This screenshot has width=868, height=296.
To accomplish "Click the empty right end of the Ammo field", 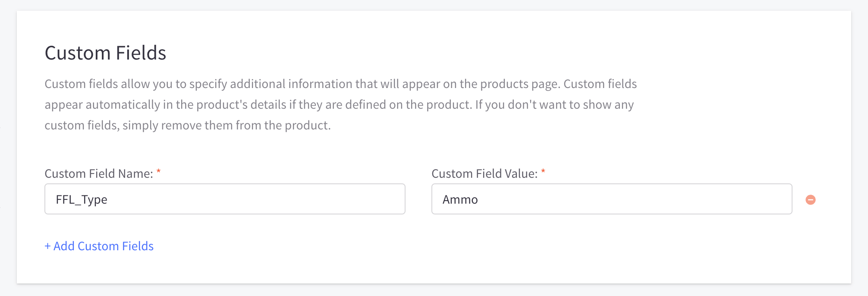I will click(x=733, y=199).
